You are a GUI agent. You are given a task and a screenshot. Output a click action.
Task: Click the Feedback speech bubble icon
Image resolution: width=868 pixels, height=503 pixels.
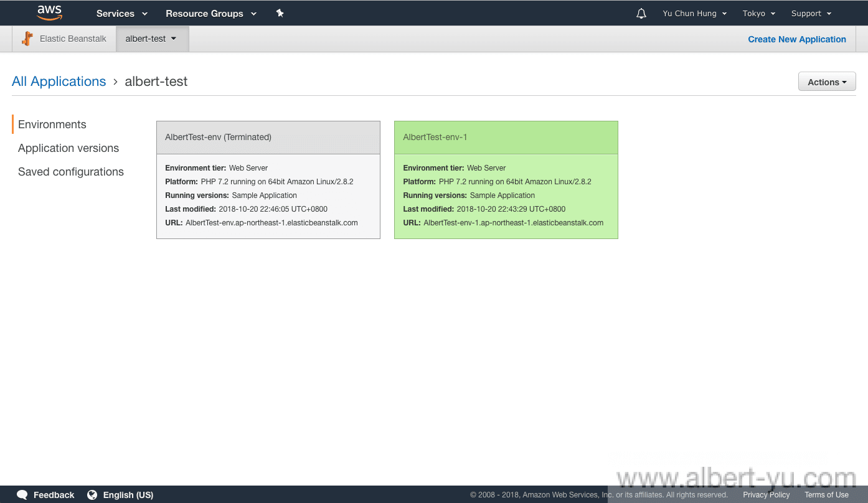tap(22, 495)
